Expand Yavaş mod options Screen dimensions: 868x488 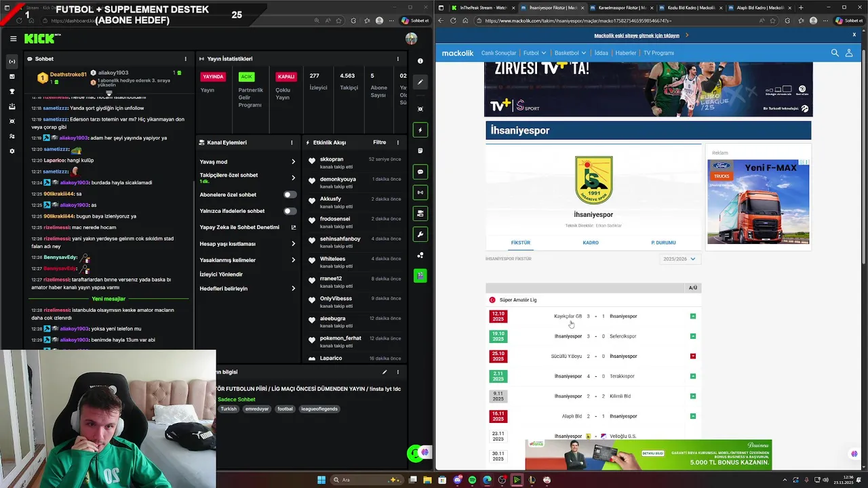click(293, 162)
